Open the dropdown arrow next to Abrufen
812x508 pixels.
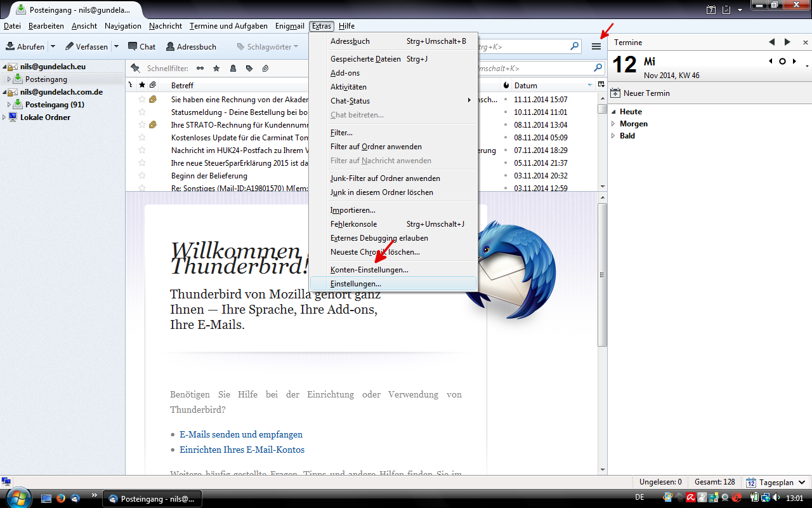click(53, 46)
